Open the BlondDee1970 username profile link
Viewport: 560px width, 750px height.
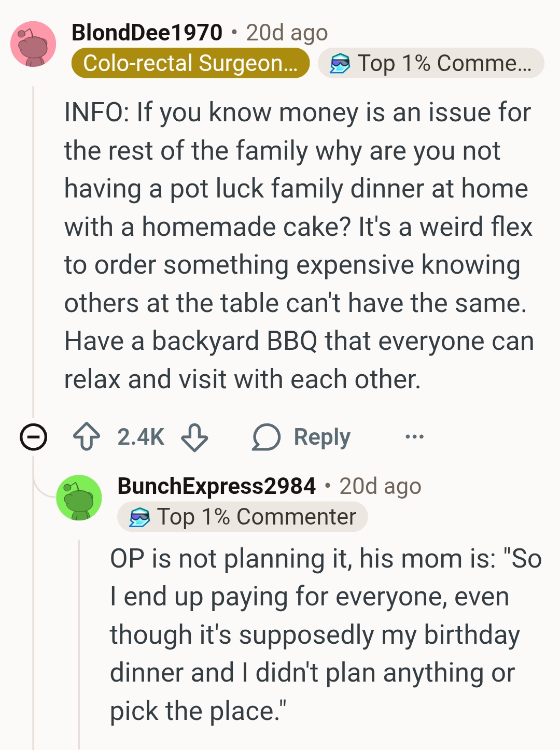147,32
